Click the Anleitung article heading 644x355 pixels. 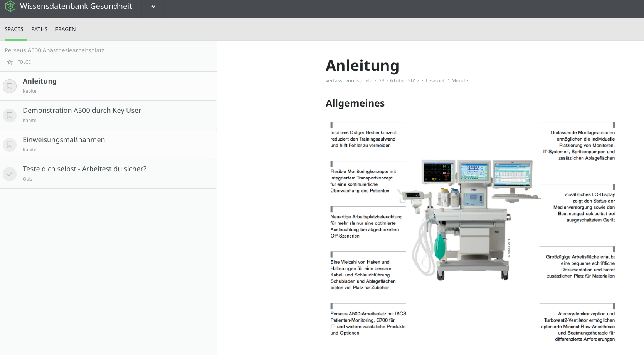tap(362, 65)
